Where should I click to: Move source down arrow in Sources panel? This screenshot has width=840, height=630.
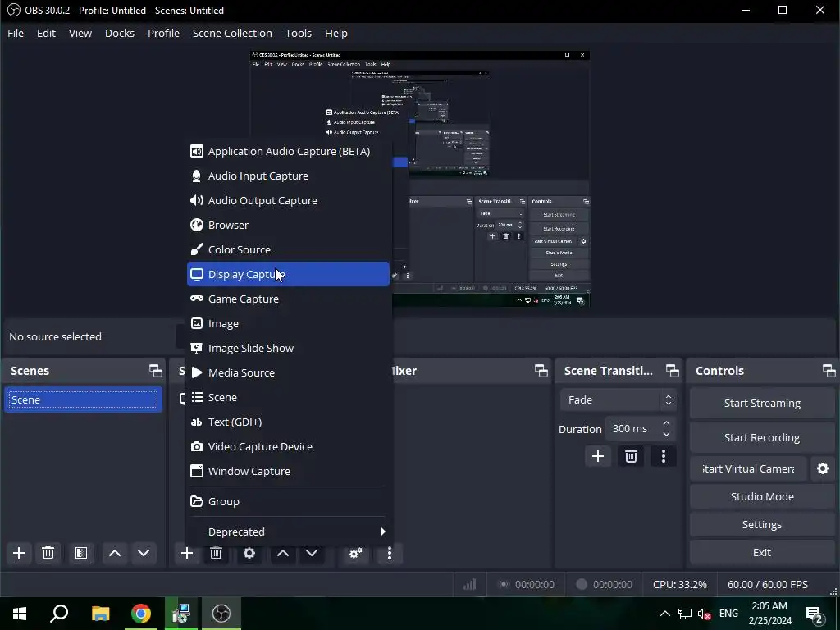(312, 553)
